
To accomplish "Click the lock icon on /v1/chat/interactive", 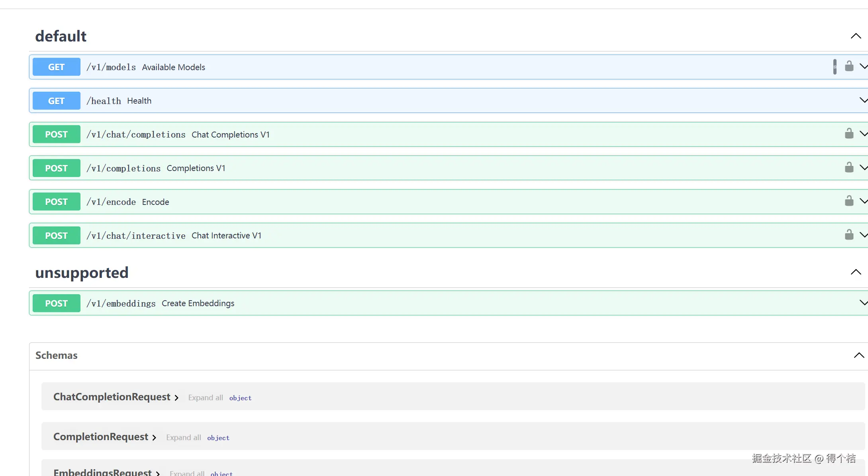I will (x=849, y=235).
